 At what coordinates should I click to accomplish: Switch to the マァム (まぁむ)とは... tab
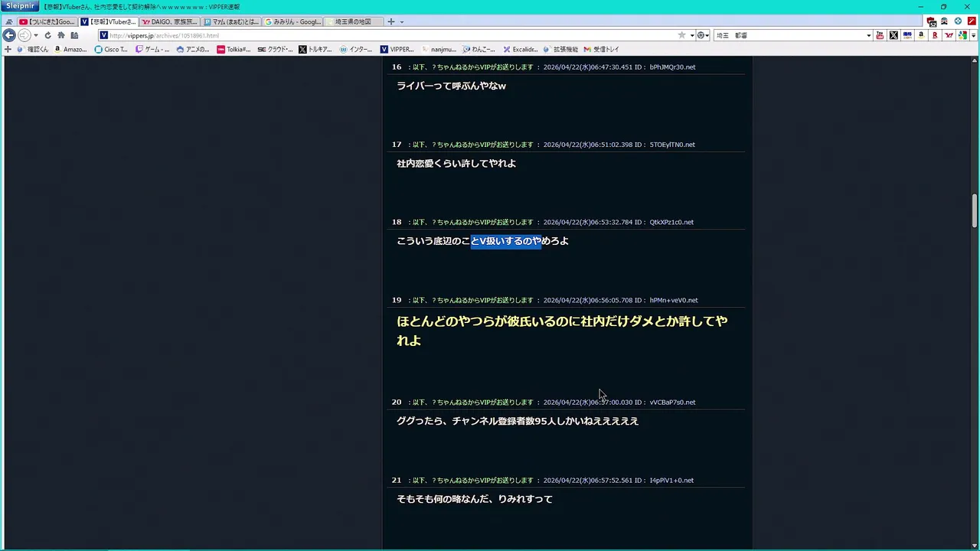click(x=231, y=21)
